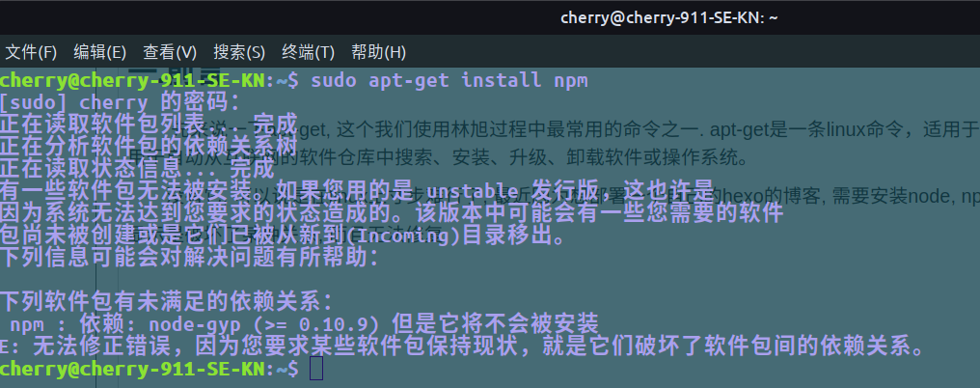Click the bottom green prompt cherry@cherry-911-SE-KN
The width and height of the screenshot is (980, 388).
point(132,370)
